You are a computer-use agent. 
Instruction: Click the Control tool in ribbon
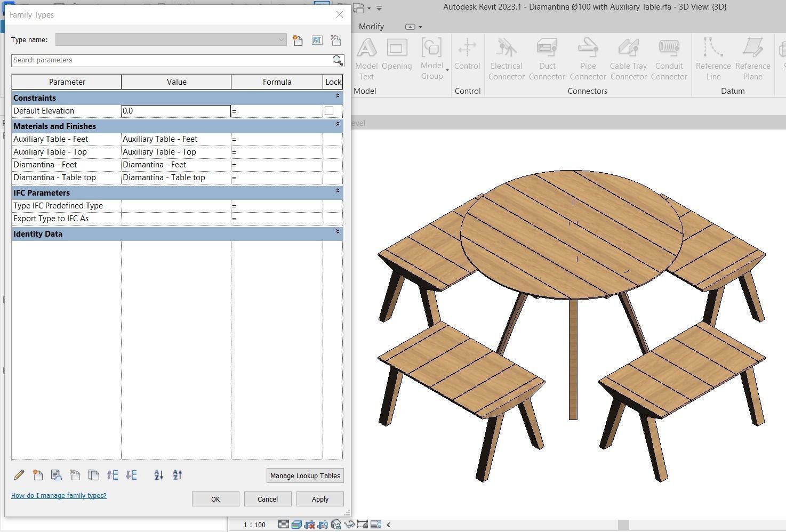(467, 54)
